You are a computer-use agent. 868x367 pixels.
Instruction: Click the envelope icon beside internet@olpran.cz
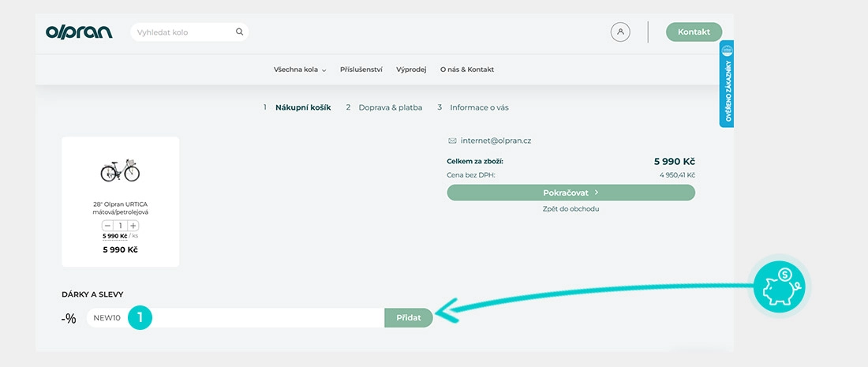point(452,140)
